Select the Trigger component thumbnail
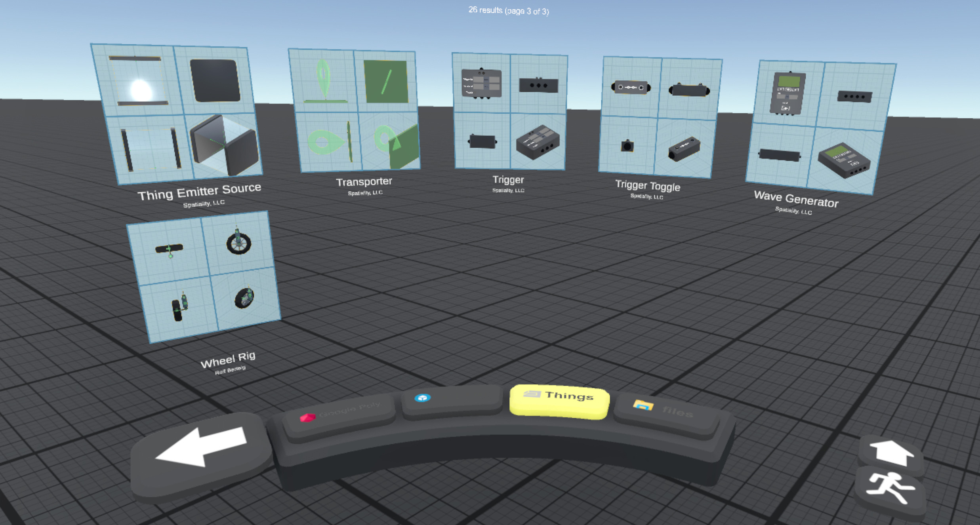Image resolution: width=980 pixels, height=525 pixels. coord(509,111)
